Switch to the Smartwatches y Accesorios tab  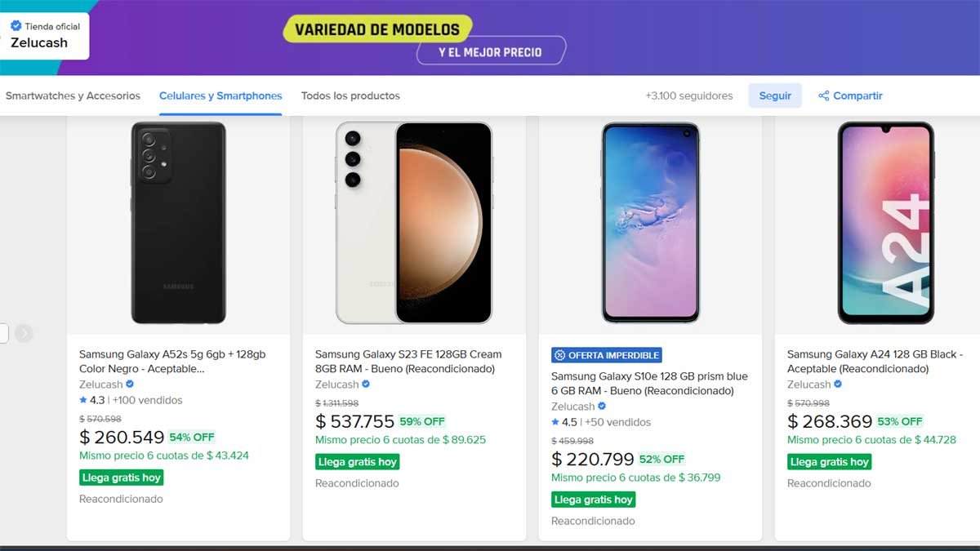(x=73, y=96)
